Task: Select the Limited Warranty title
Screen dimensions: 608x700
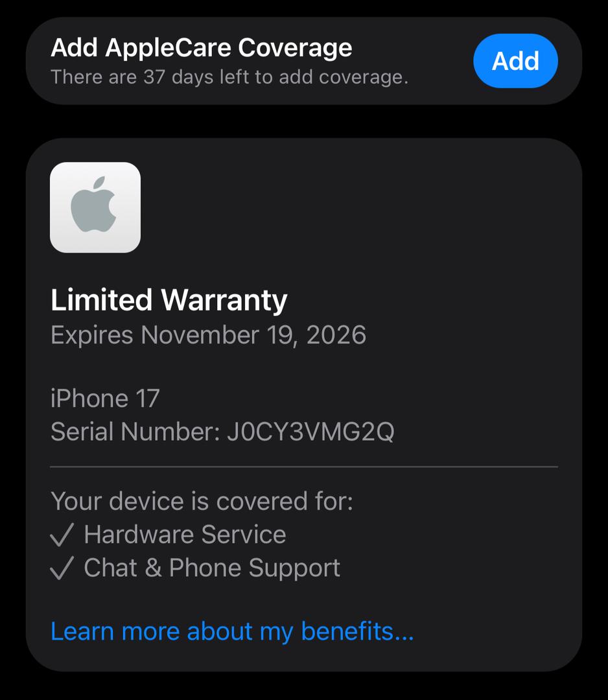Action: 169,299
